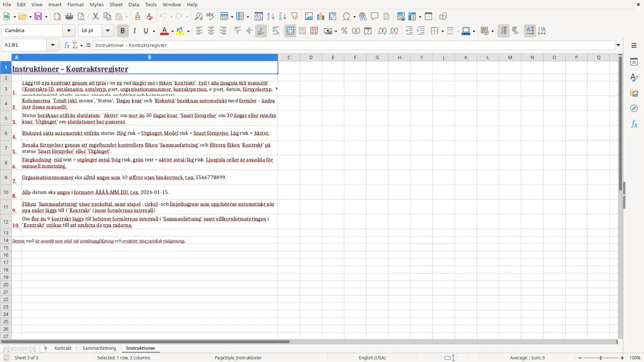Open the File menu

click(6, 4)
